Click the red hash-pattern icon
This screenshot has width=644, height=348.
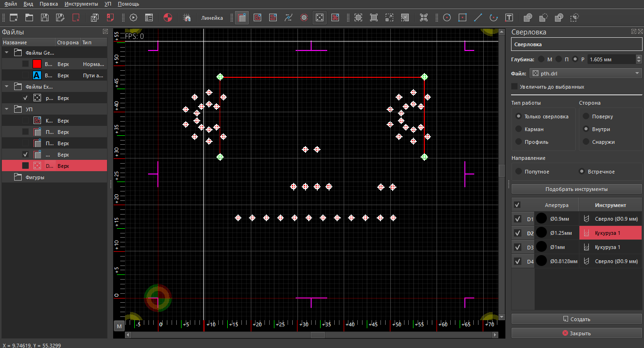click(x=335, y=17)
